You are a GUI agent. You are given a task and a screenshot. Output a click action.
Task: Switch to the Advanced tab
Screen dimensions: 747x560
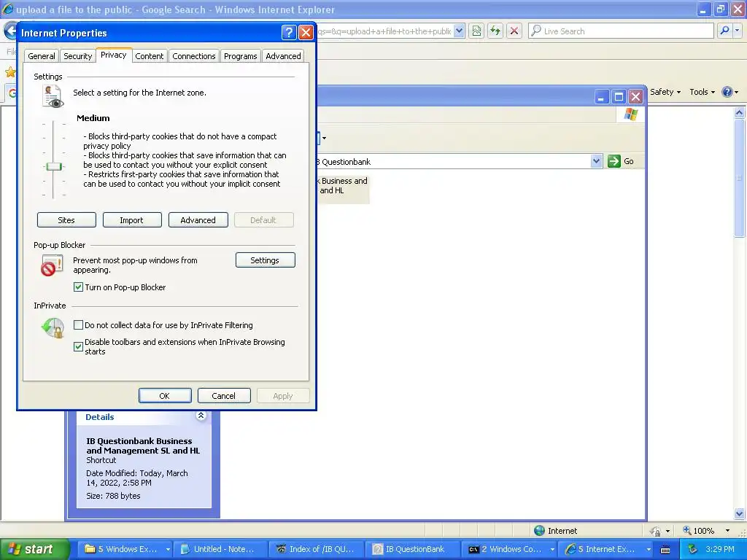coord(283,56)
